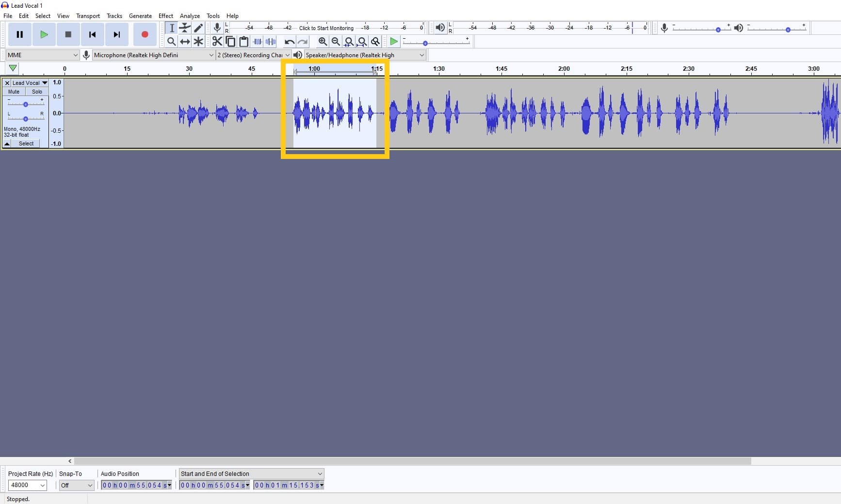Activate the Multi-tool

click(x=198, y=42)
